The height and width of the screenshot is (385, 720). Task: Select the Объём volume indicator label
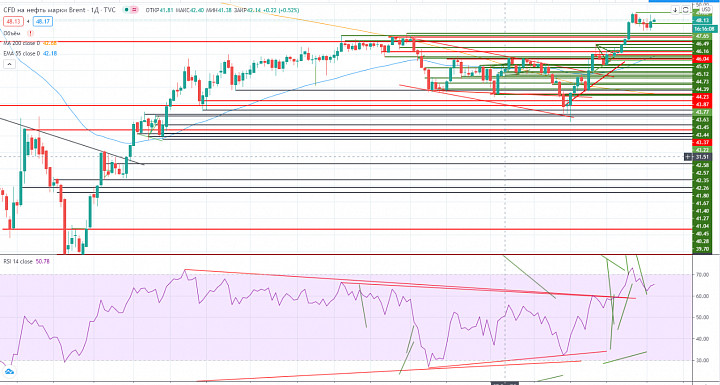click(x=11, y=33)
